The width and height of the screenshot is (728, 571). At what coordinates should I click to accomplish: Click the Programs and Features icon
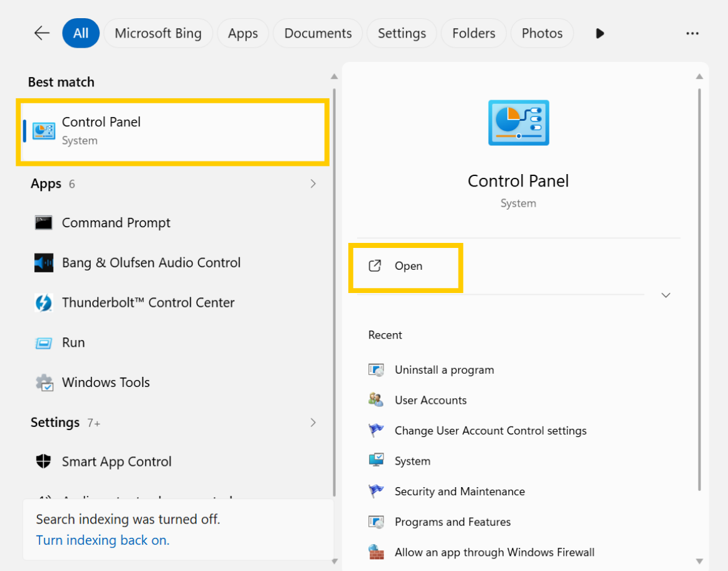[x=376, y=522]
